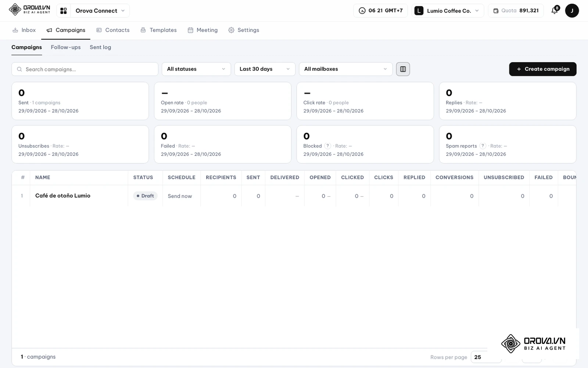This screenshot has width=588, height=368.
Task: Click the Quota 891,321 indicator
Action: (x=516, y=11)
